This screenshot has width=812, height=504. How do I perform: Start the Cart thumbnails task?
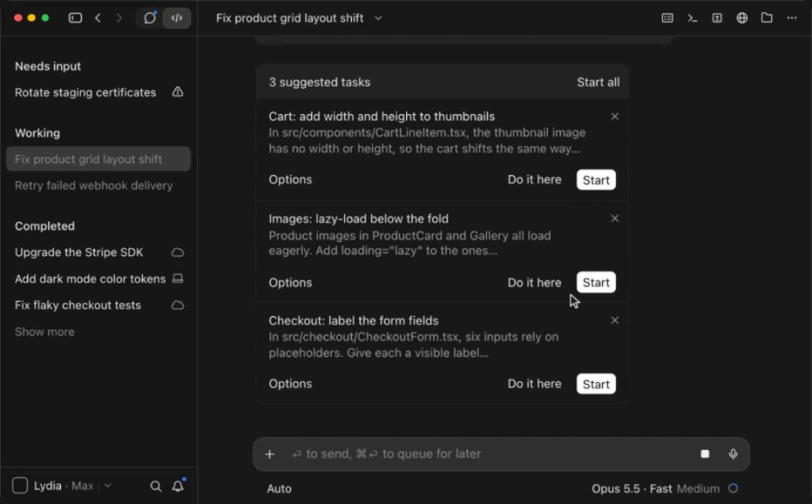[x=596, y=180]
